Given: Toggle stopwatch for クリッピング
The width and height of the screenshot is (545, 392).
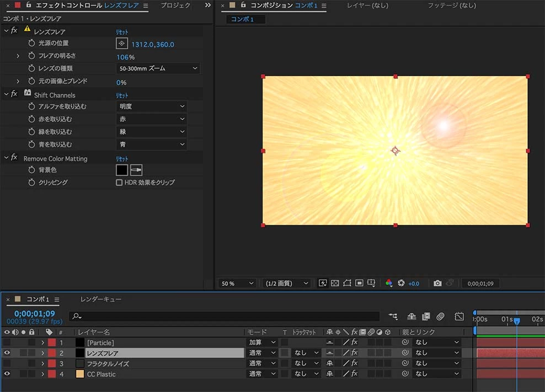Looking at the screenshot, I should 31,182.
